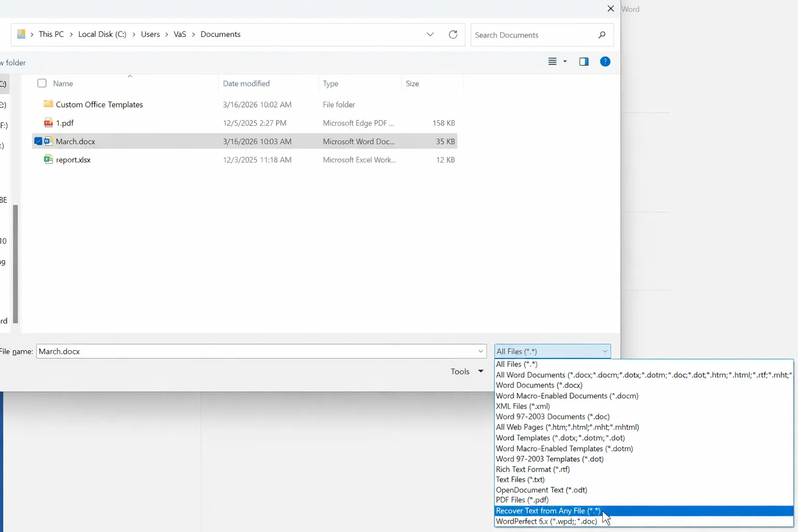This screenshot has width=798, height=532.
Task: Go to This PC in breadcrumb
Action: [51, 34]
